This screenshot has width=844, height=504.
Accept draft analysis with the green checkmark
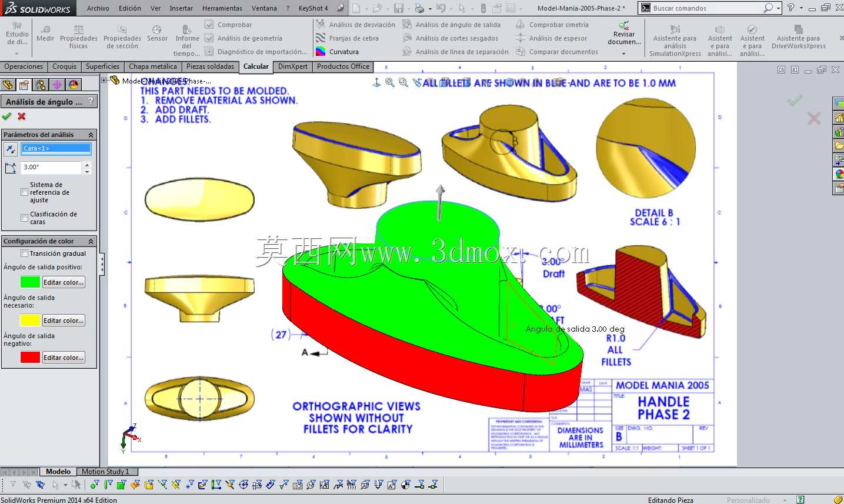click(7, 116)
